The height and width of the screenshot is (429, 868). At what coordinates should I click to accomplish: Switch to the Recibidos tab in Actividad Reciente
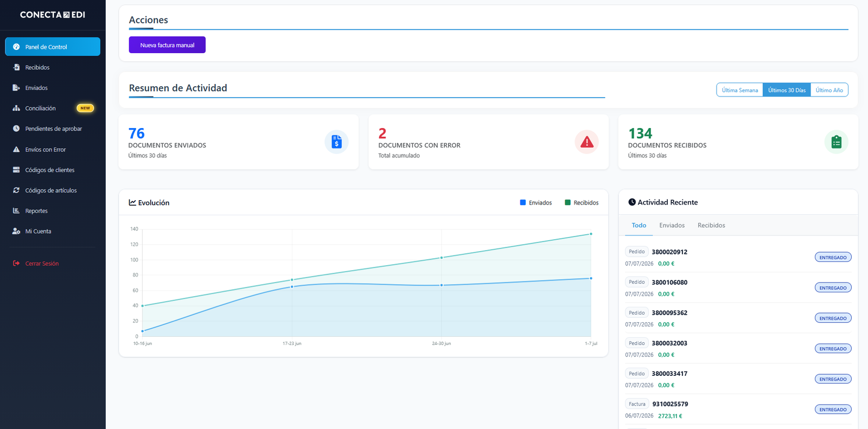(711, 225)
